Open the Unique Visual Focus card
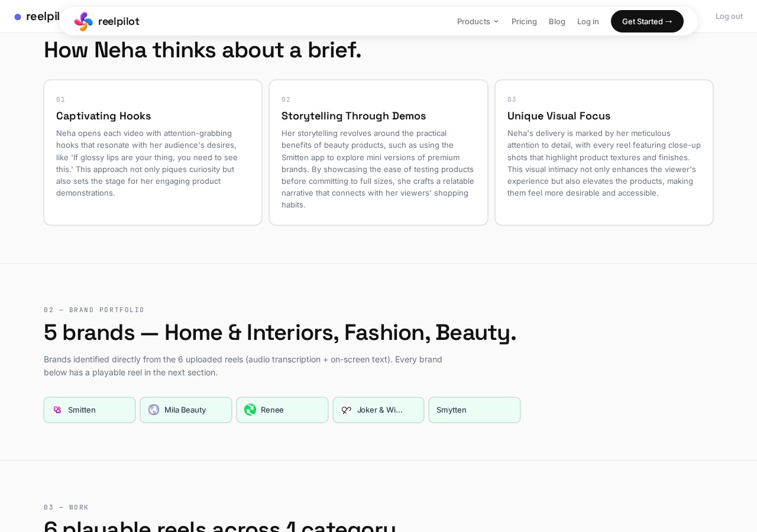757x532 pixels. click(604, 153)
